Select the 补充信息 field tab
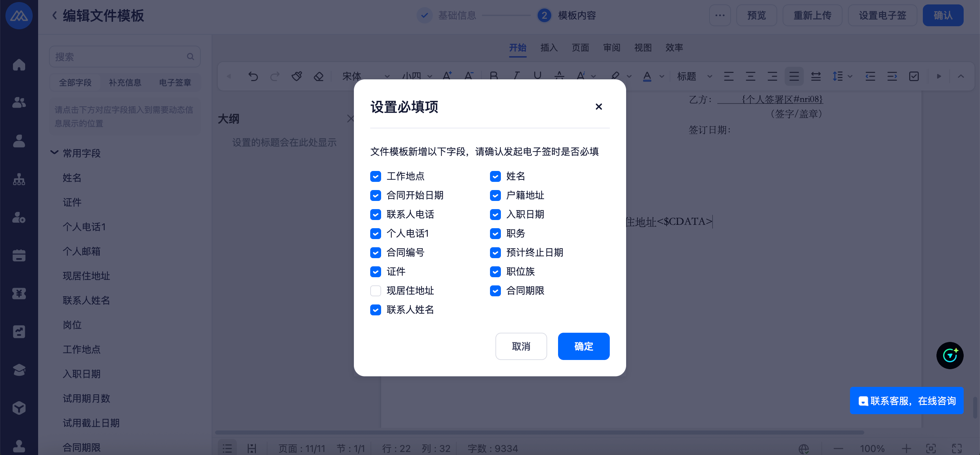Viewport: 980px width, 455px height. pyautogui.click(x=125, y=82)
